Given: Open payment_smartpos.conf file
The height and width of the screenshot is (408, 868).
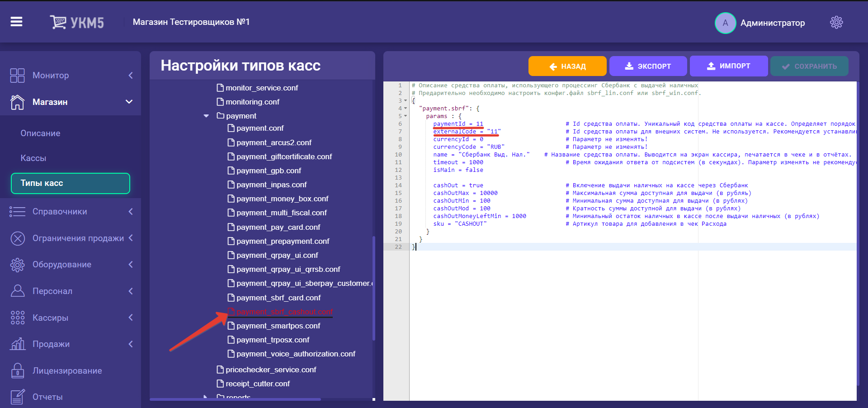Looking at the screenshot, I should coord(278,326).
